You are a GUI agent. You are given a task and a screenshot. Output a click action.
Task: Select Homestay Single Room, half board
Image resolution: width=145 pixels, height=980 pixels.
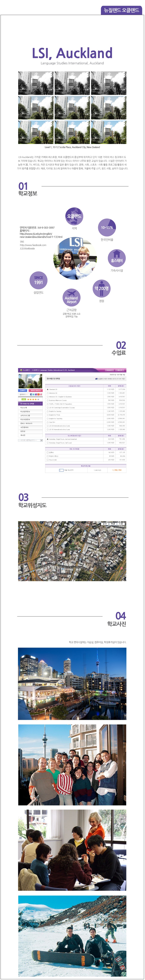48,443
